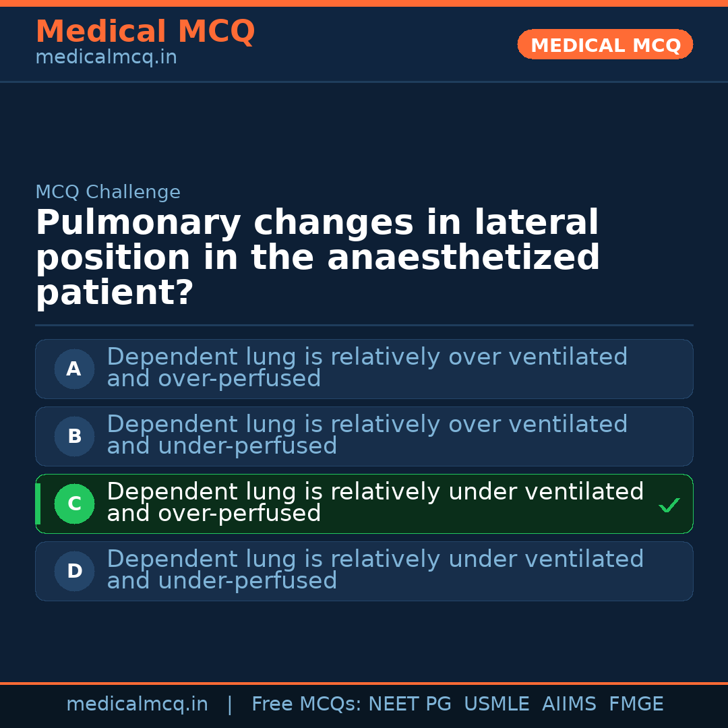Screen dimensions: 728x728
Task: Click AIIMS in the footer
Action: click(569, 704)
